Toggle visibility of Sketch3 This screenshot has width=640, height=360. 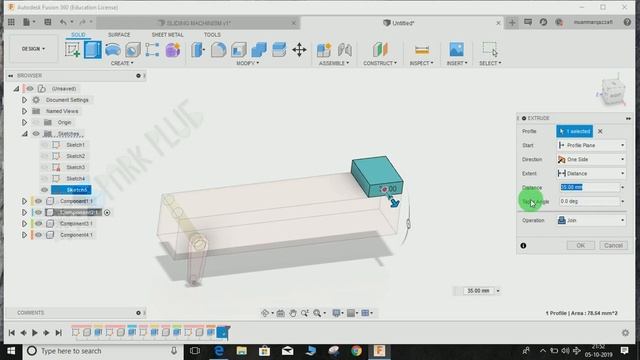click(44, 167)
